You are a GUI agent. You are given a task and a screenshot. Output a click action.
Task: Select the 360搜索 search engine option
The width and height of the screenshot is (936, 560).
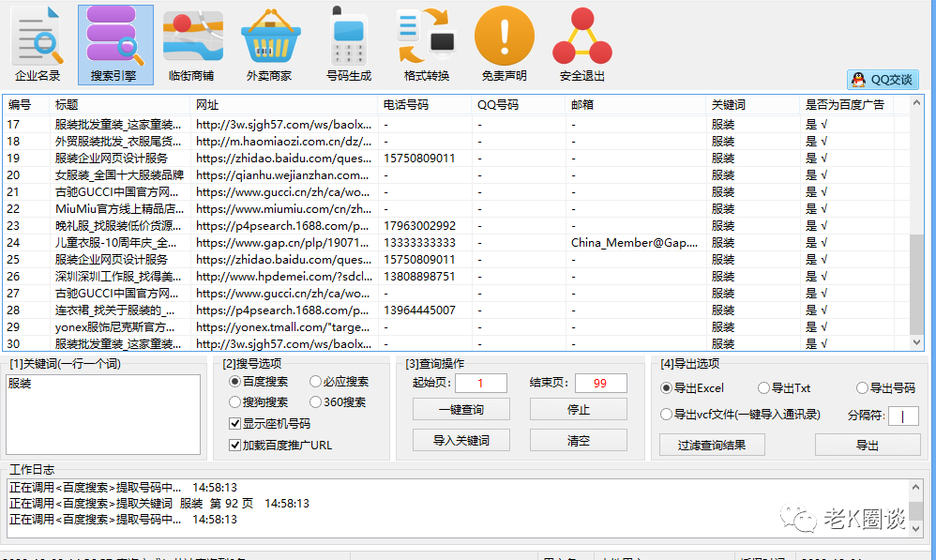315,401
